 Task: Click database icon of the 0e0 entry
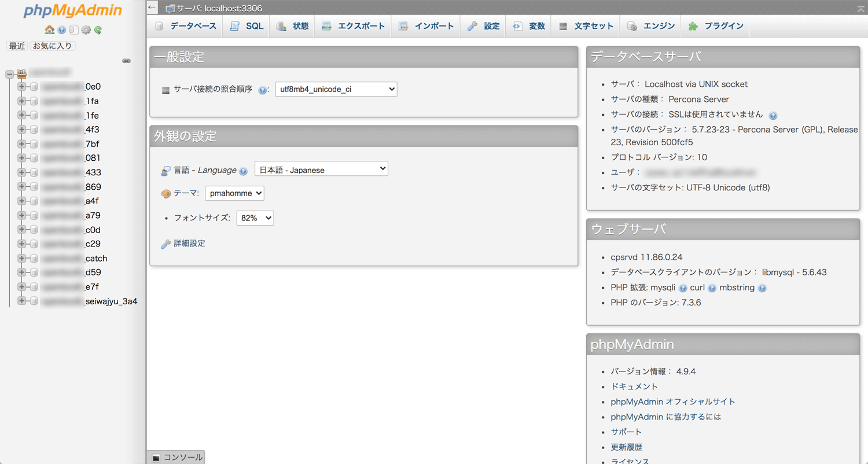click(x=34, y=87)
